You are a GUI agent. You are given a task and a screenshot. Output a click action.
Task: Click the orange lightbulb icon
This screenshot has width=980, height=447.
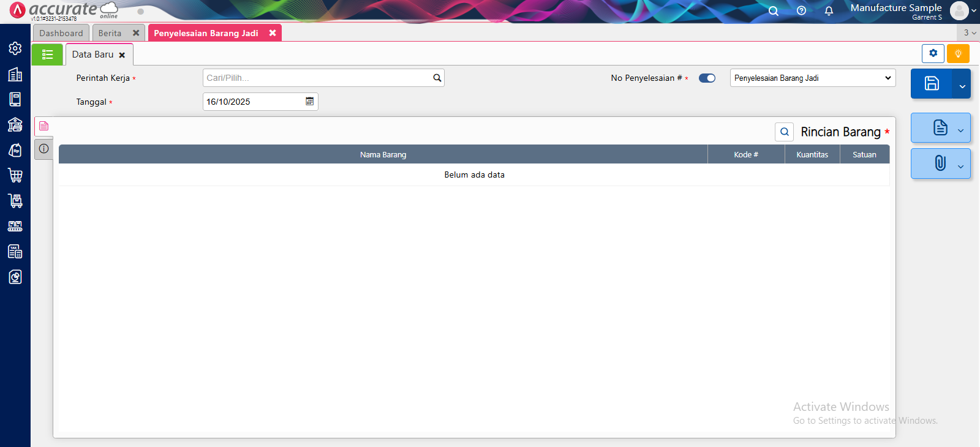point(958,54)
